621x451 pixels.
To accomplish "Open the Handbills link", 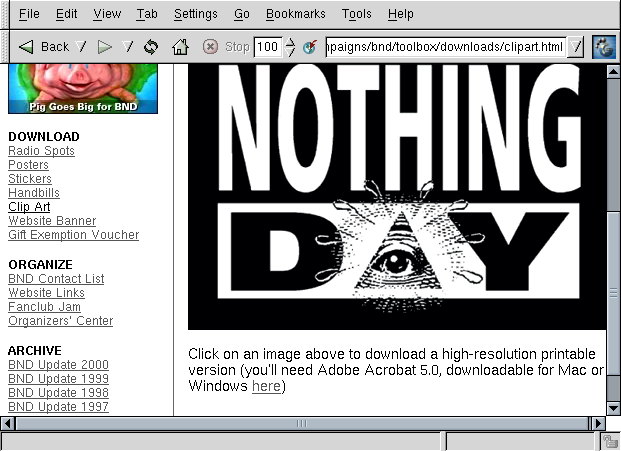I will [x=34, y=193].
